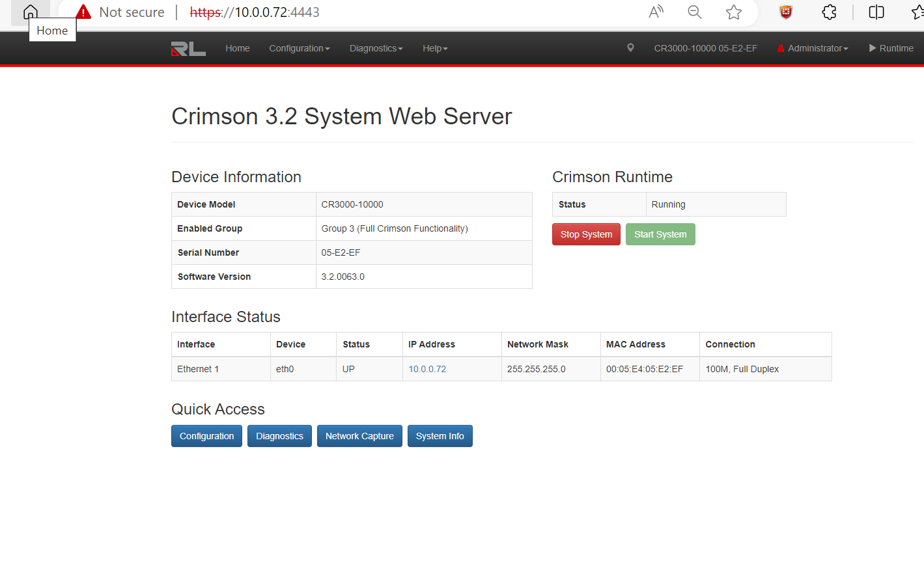Click the Start System button
The image size is (924, 570).
(660, 234)
